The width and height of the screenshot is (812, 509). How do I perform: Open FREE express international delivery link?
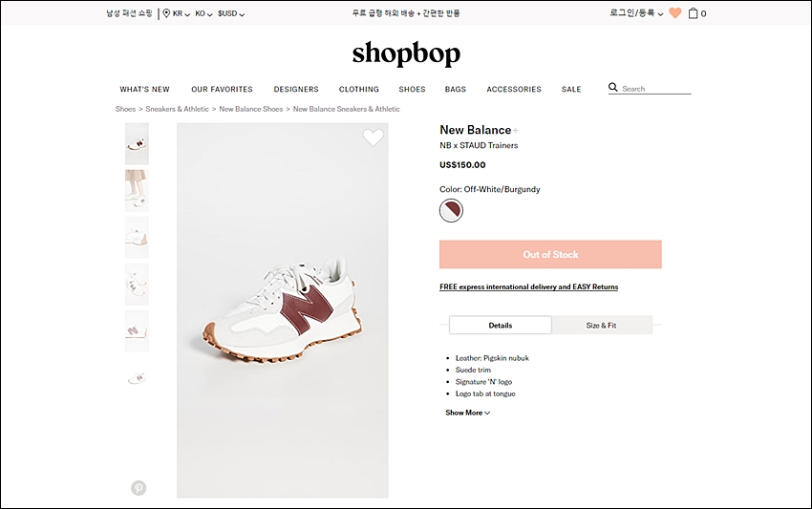click(528, 286)
